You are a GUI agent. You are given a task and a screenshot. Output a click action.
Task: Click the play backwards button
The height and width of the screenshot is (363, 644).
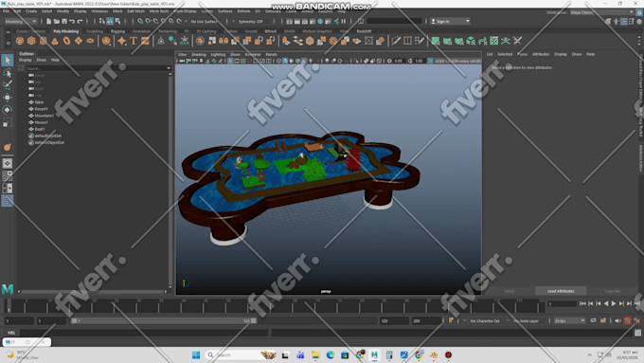click(x=606, y=303)
